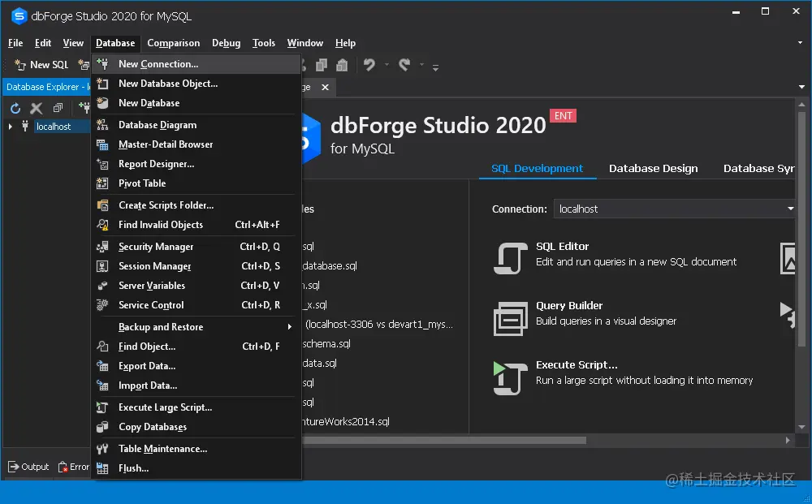Click the Create Scripts Folder icon

(x=102, y=205)
